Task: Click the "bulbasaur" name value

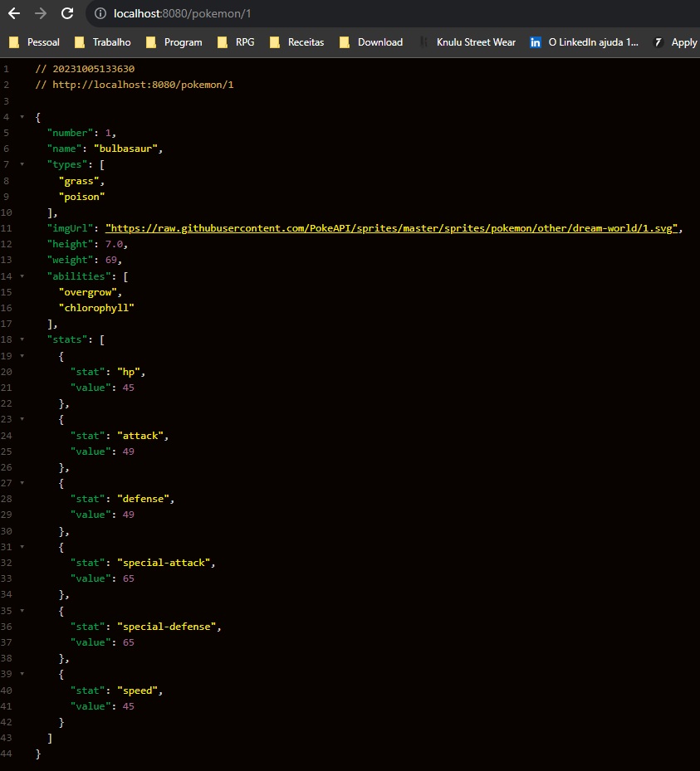Action: 125,149
